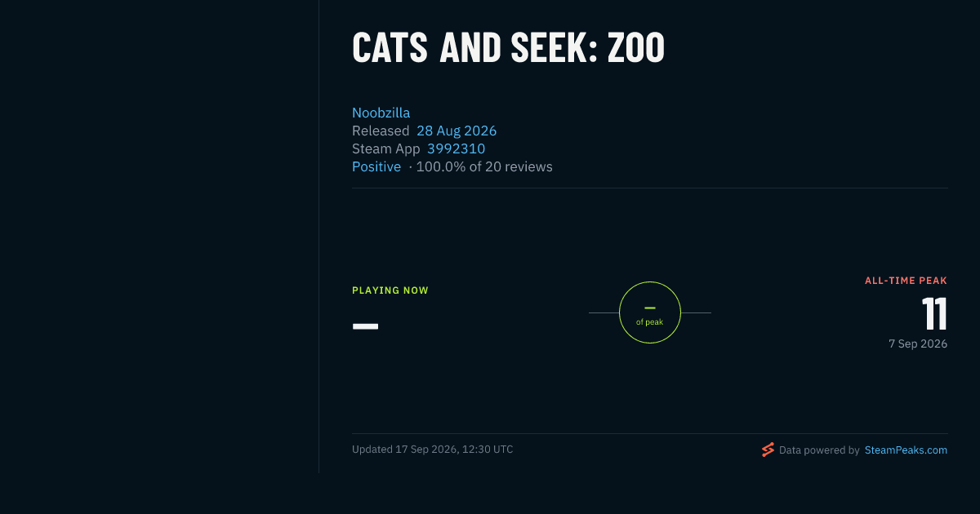Click the green dash inside the circle
The height and width of the screenshot is (514, 980).
[650, 308]
